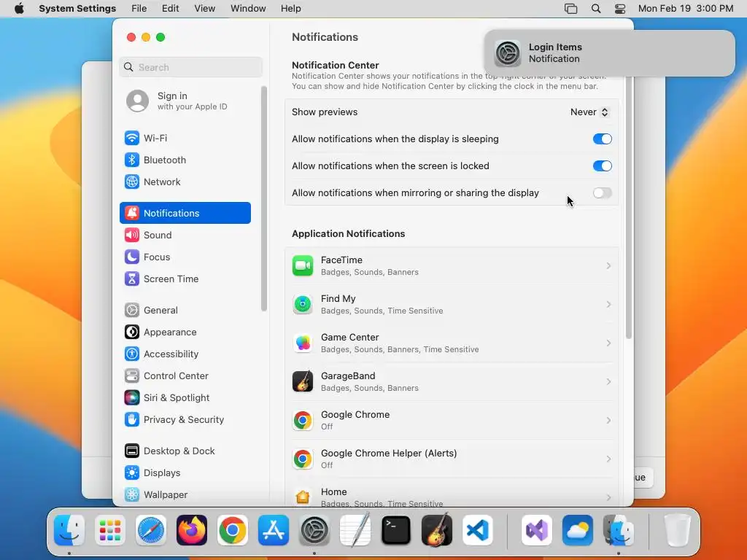Open Siri & Spotlight settings
Screen dimensions: 747x560
[x=185, y=398]
